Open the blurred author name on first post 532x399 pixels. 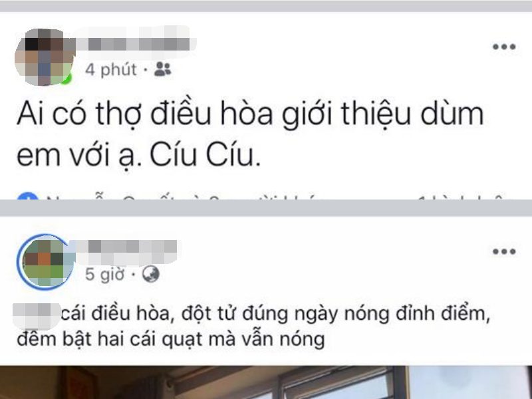click(136, 43)
